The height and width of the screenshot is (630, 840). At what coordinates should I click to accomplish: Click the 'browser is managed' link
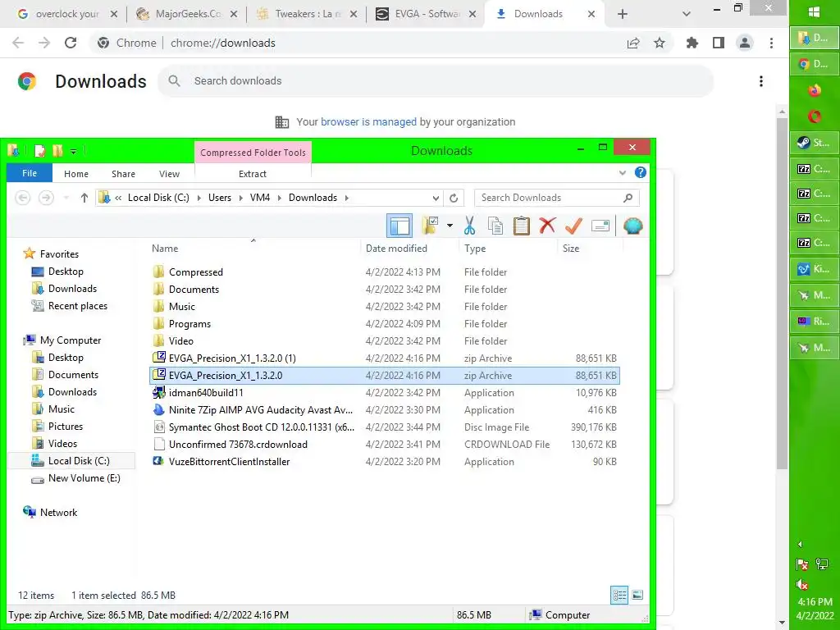[x=368, y=121]
